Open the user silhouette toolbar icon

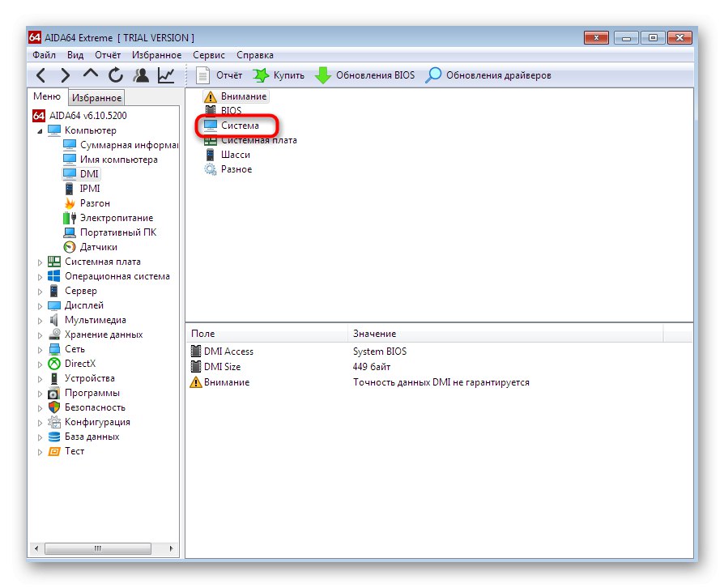click(141, 75)
